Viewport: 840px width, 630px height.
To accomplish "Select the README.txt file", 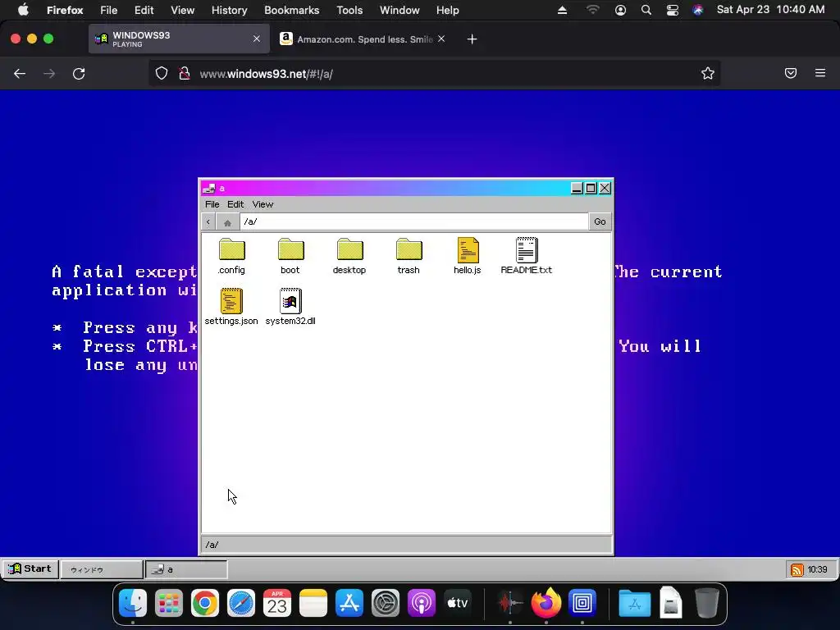I will coord(527,257).
